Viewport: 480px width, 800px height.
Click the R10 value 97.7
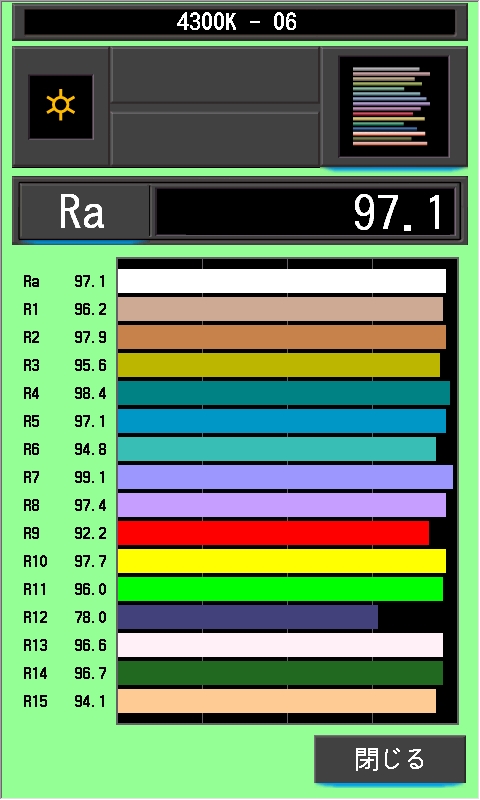[90, 561]
